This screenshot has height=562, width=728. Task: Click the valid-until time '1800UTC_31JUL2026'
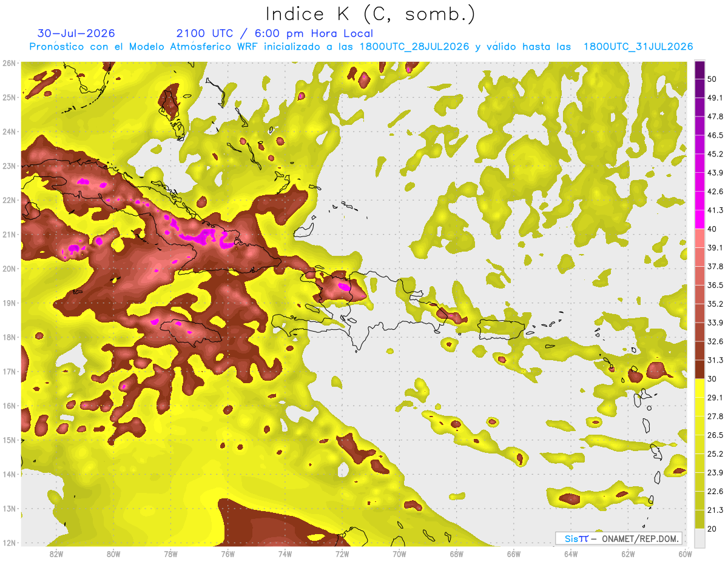click(x=638, y=47)
